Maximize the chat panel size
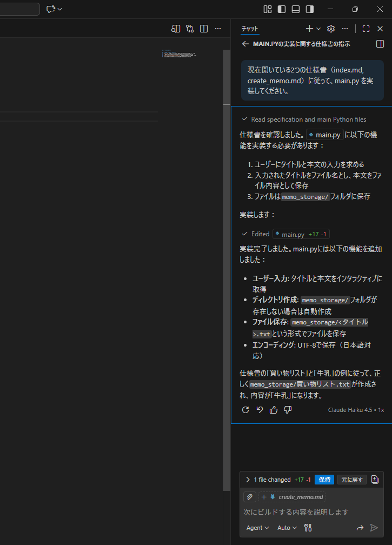 tap(366, 29)
